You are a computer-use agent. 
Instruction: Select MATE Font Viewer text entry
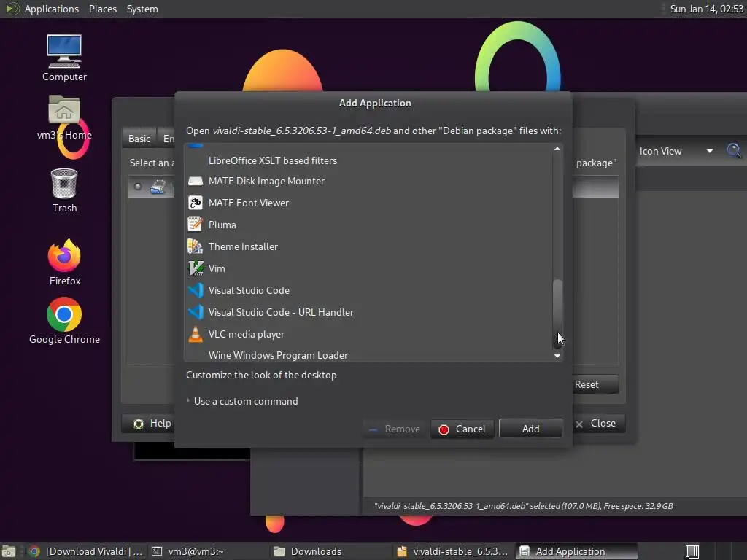[x=249, y=203]
